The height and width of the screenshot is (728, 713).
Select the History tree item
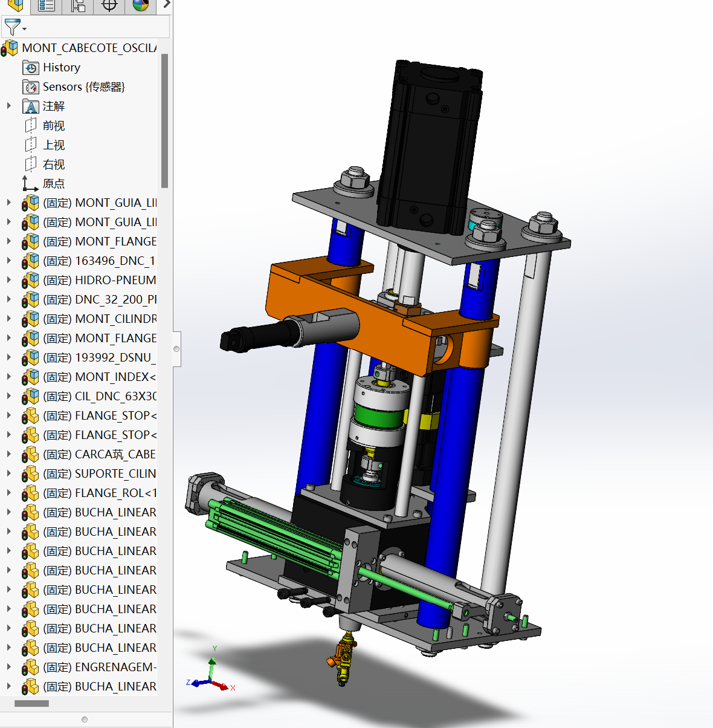coord(61,67)
